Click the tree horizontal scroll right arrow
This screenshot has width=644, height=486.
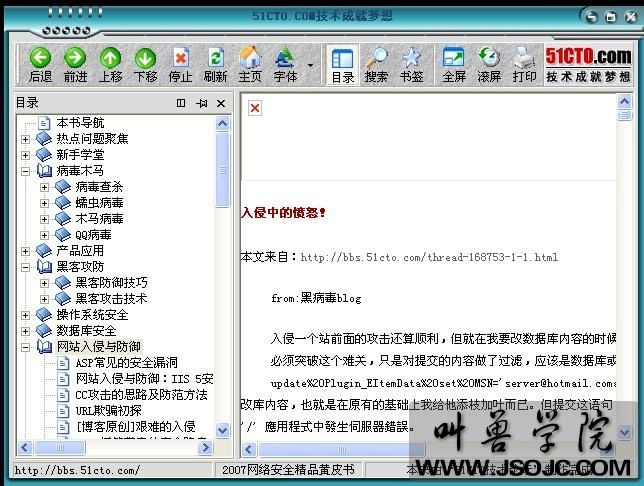(x=205, y=447)
